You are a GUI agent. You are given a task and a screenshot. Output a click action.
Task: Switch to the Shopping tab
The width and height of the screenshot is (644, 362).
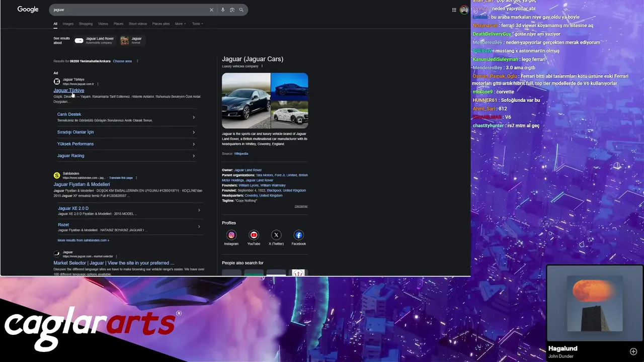click(86, 24)
